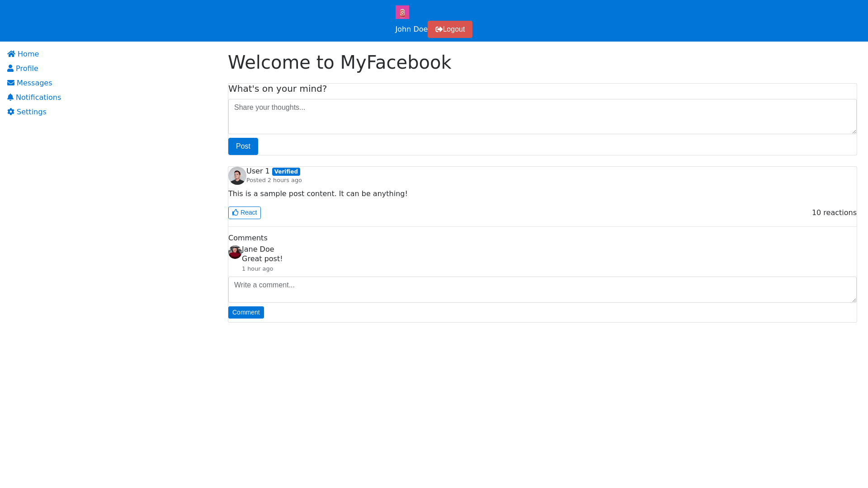Screen dimensions: 868x488
Task: Click the logout arrow icon
Action: point(439,29)
